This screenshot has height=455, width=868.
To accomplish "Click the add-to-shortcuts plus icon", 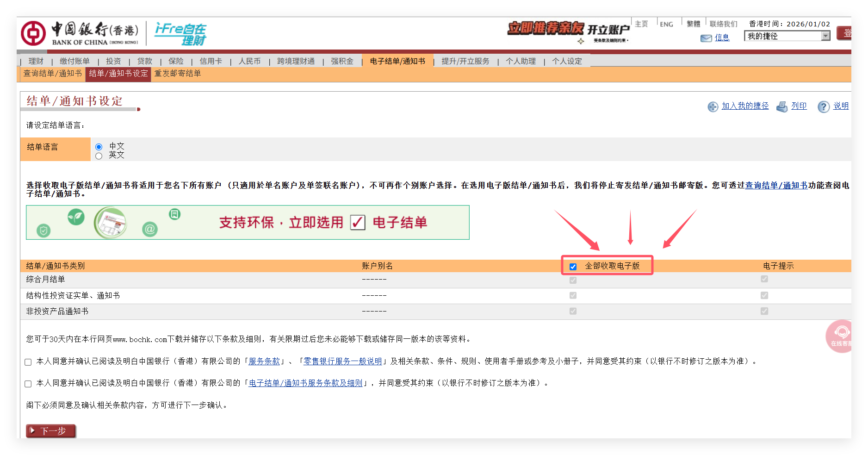I will coord(713,107).
